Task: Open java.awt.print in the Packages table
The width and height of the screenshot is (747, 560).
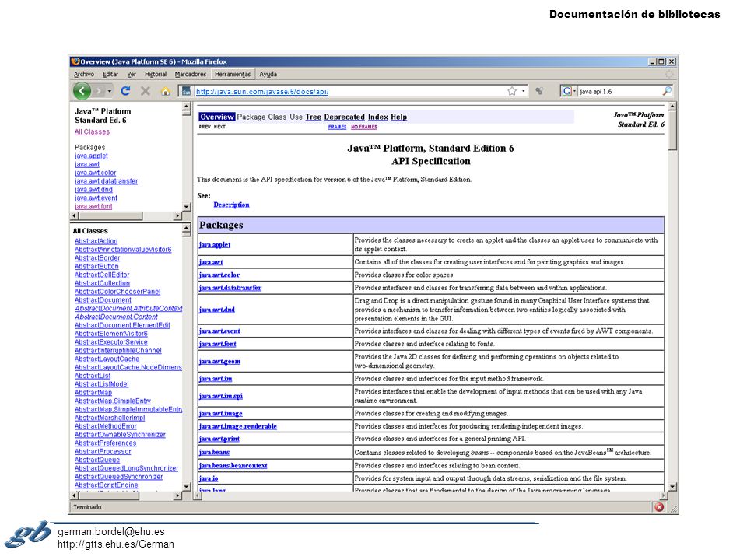Action: (219, 439)
